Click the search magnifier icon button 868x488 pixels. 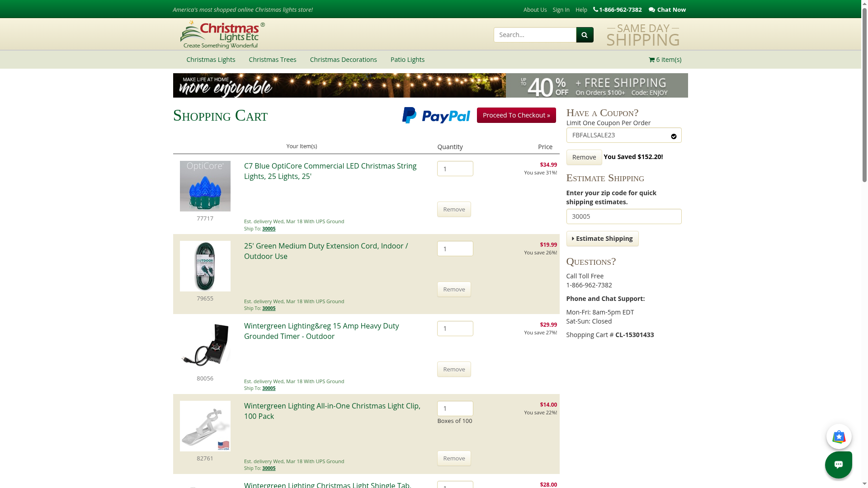coord(585,35)
